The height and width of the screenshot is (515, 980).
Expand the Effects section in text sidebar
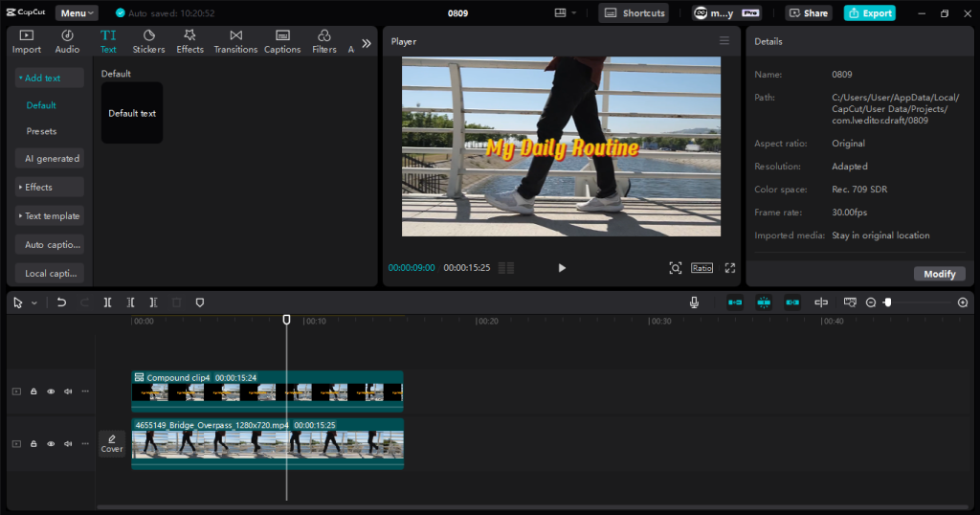(x=49, y=188)
